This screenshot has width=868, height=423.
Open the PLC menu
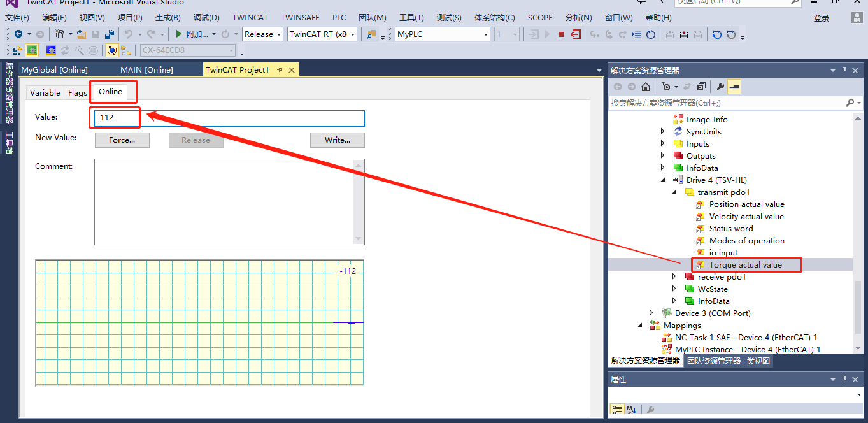point(339,18)
